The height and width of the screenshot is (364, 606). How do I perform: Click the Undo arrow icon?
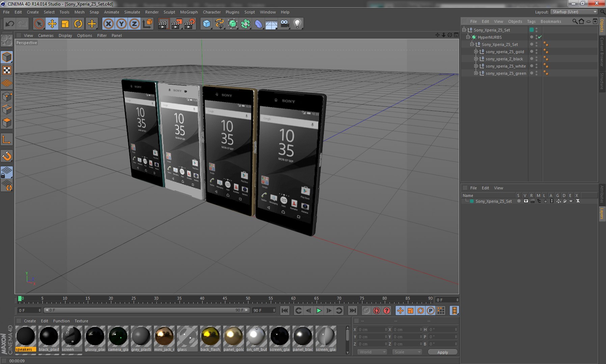click(10, 24)
